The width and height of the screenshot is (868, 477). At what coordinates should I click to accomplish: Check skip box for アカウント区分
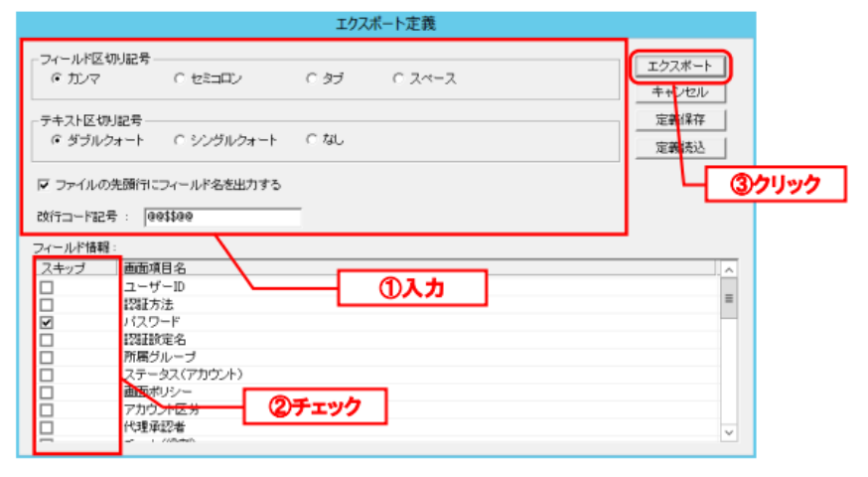coord(47,410)
